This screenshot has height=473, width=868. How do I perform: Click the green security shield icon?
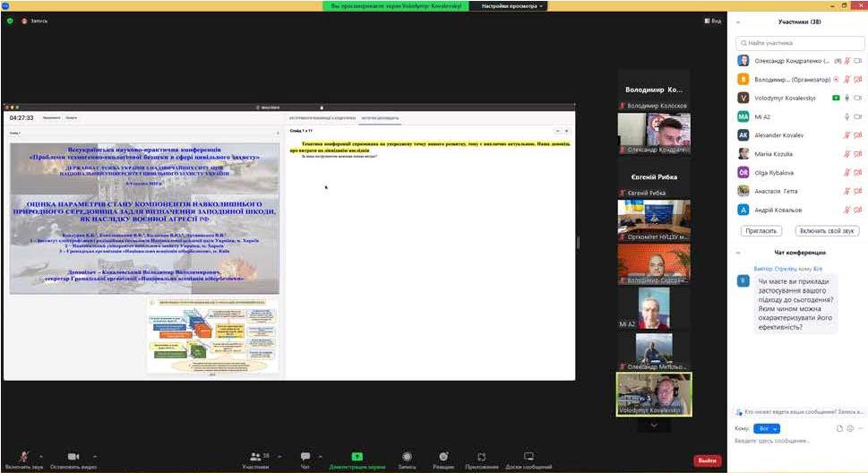(x=10, y=21)
